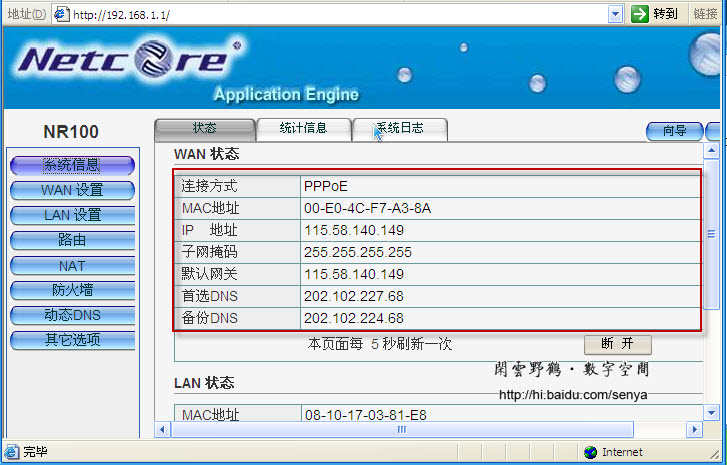Click the Internet zone globe icon
727x465 pixels.
[590, 452]
